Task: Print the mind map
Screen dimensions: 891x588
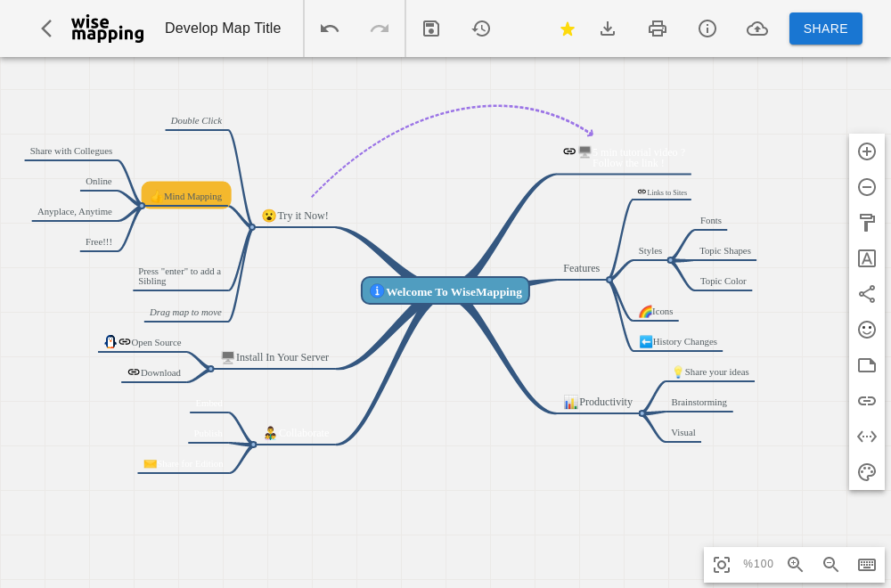Action: coord(658,29)
